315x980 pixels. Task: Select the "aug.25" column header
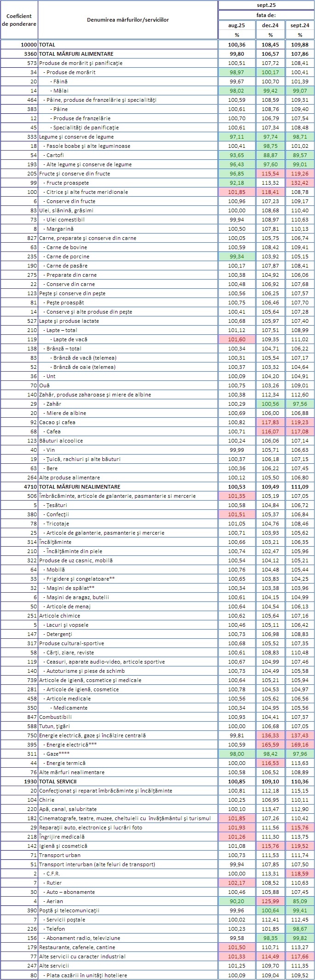click(x=237, y=26)
